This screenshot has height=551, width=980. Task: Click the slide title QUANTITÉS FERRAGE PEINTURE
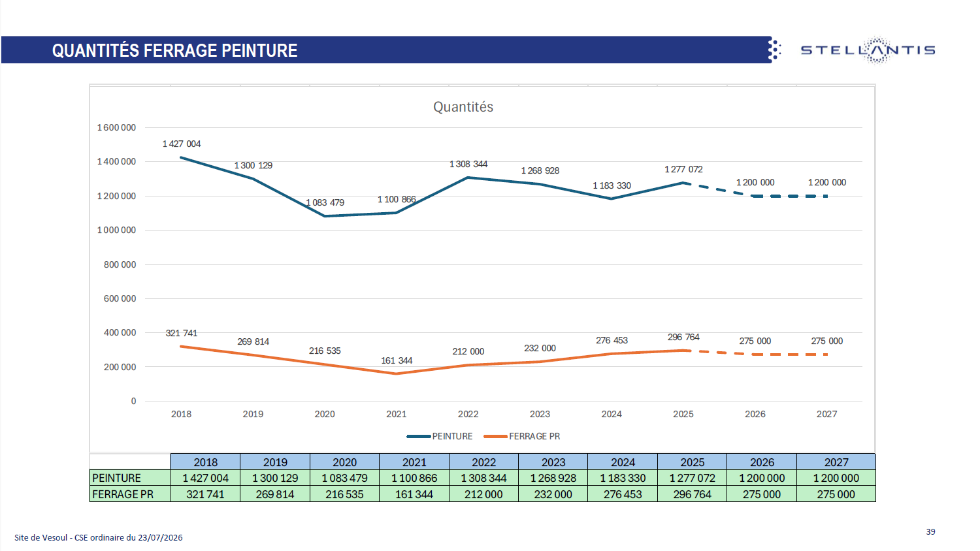(174, 50)
